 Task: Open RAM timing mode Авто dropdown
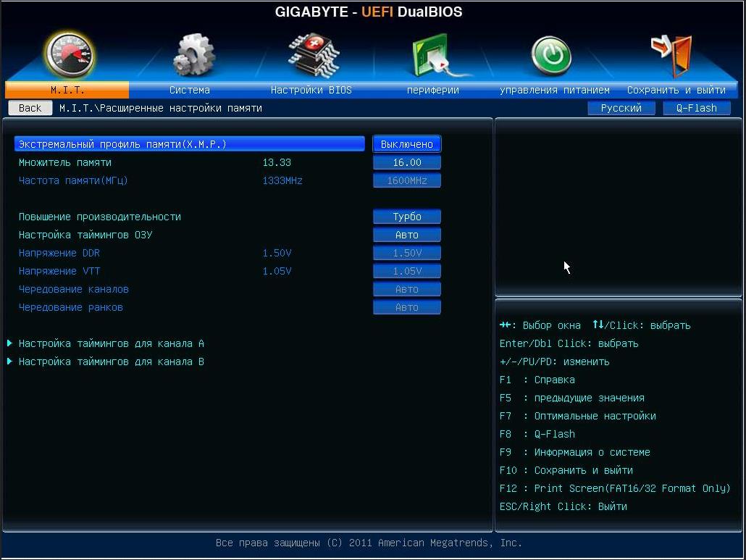(406, 235)
